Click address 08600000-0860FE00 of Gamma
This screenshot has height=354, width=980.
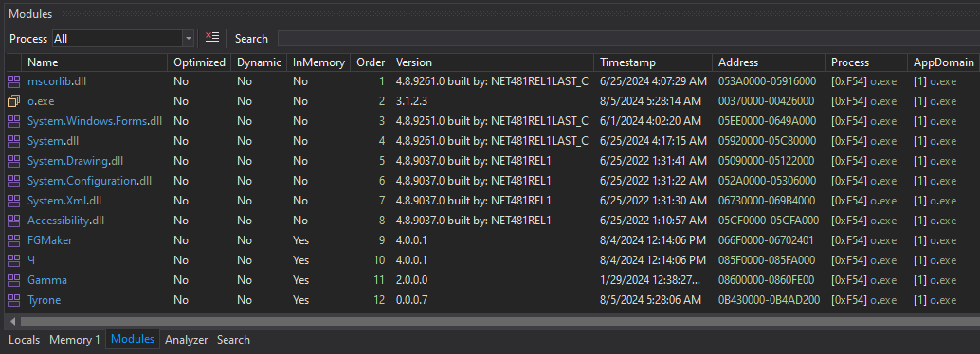(x=766, y=280)
